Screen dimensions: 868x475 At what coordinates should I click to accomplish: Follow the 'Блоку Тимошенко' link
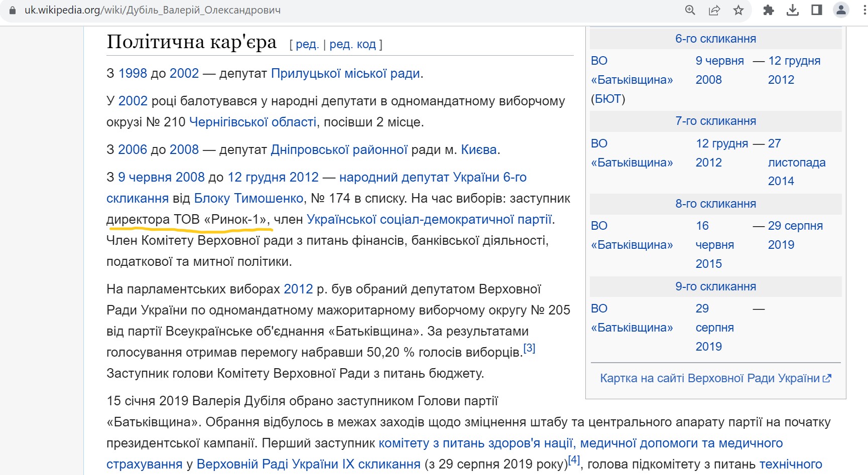[249, 199]
